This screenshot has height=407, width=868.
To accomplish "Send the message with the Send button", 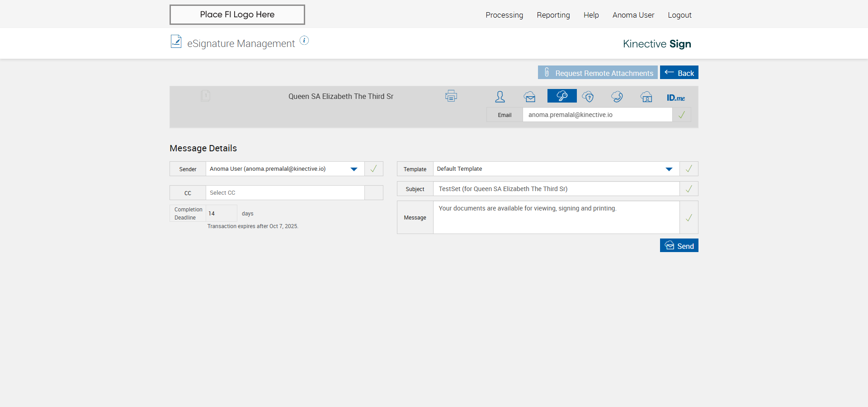I will (x=679, y=246).
